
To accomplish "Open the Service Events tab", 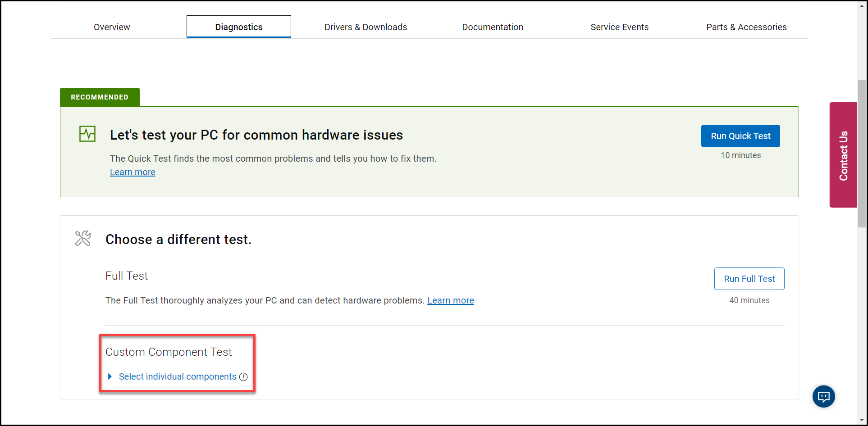I will (620, 27).
